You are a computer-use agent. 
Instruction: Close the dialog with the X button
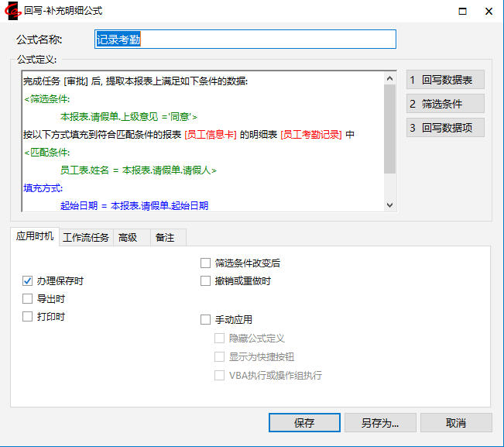pyautogui.click(x=489, y=12)
